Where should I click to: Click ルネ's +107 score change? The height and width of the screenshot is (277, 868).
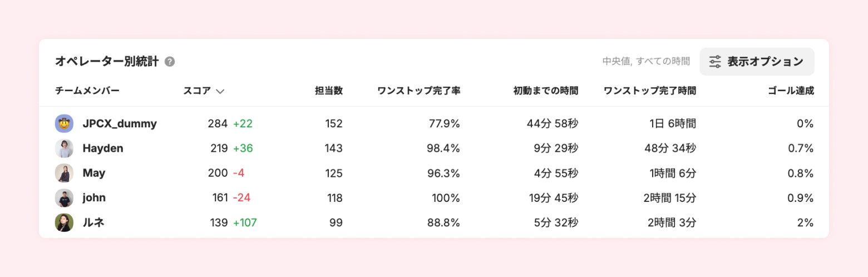pos(245,222)
